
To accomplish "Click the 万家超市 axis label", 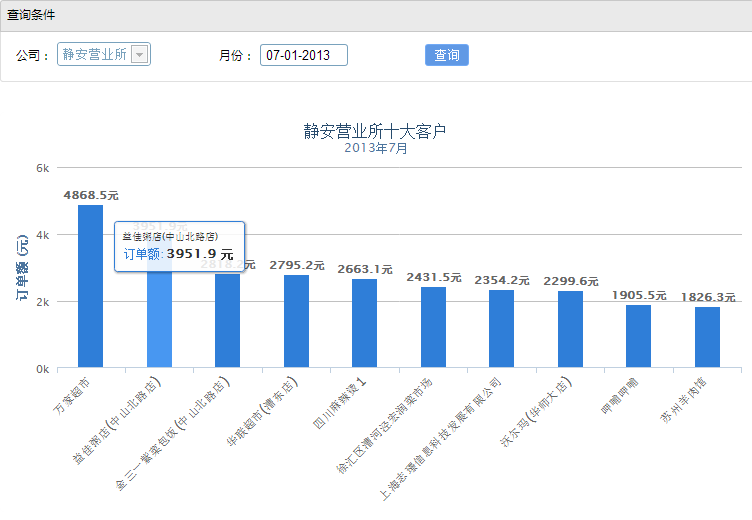I will pyautogui.click(x=72, y=396).
